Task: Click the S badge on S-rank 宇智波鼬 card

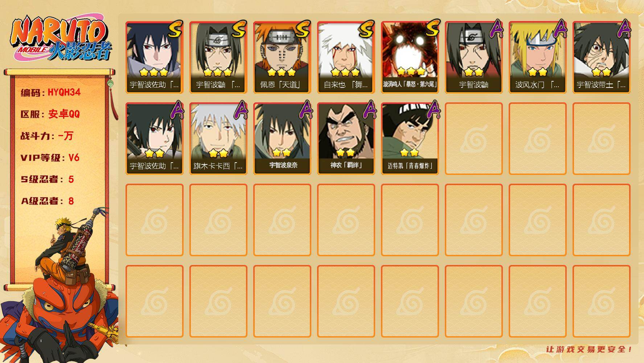Action: pos(239,29)
